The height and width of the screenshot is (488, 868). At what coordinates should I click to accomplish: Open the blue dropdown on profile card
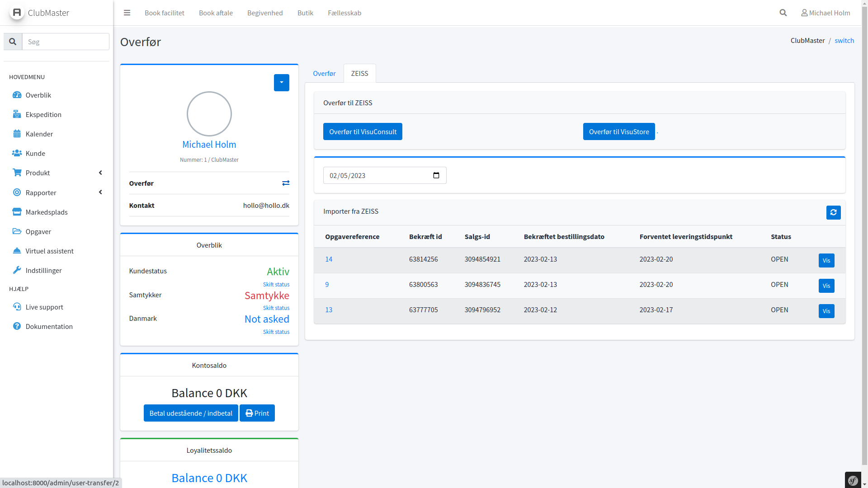(x=281, y=83)
